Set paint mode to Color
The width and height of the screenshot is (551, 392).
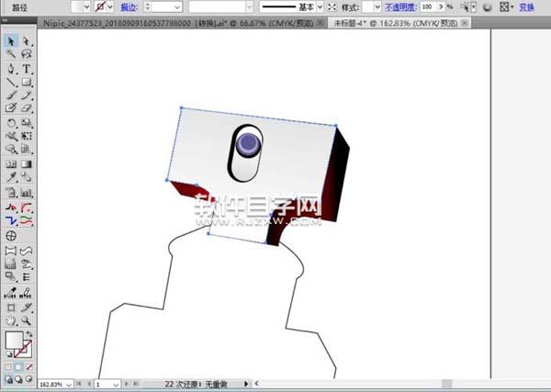click(8, 367)
